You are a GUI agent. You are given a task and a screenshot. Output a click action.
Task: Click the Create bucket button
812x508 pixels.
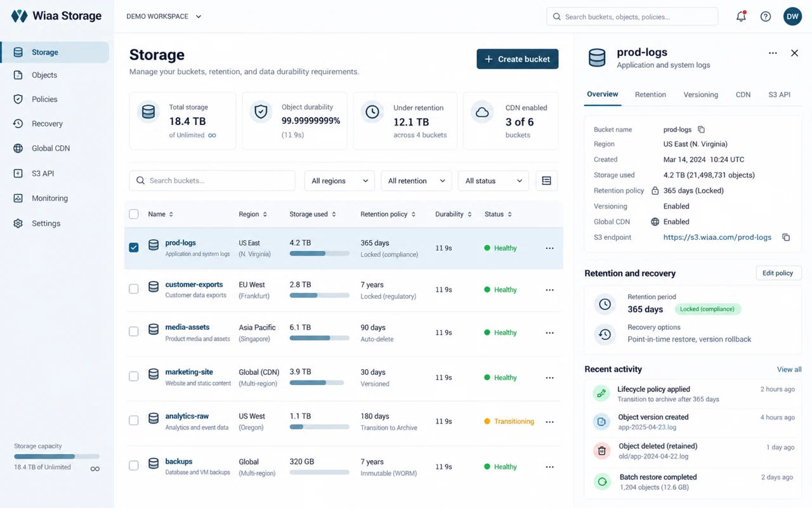point(518,59)
